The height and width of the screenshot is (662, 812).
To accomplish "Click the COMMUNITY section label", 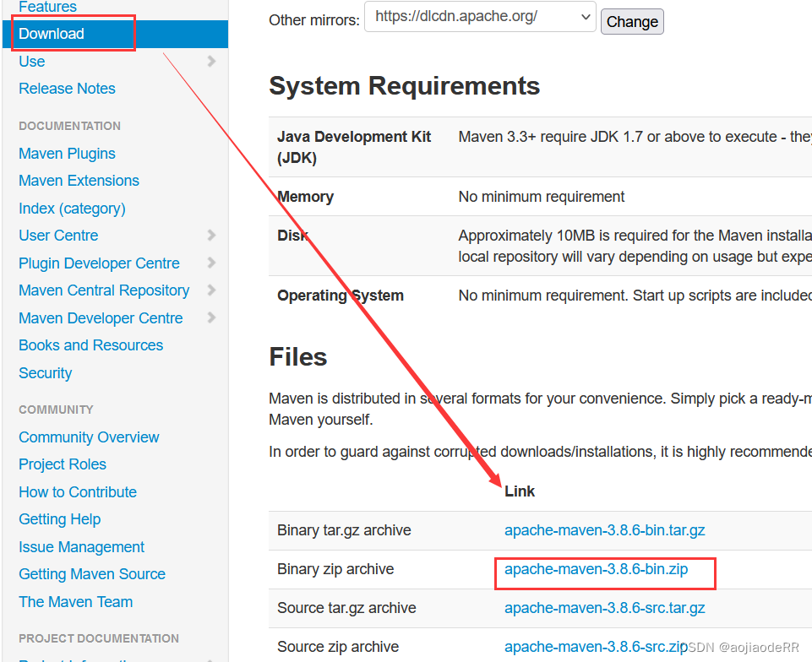I will point(56,410).
